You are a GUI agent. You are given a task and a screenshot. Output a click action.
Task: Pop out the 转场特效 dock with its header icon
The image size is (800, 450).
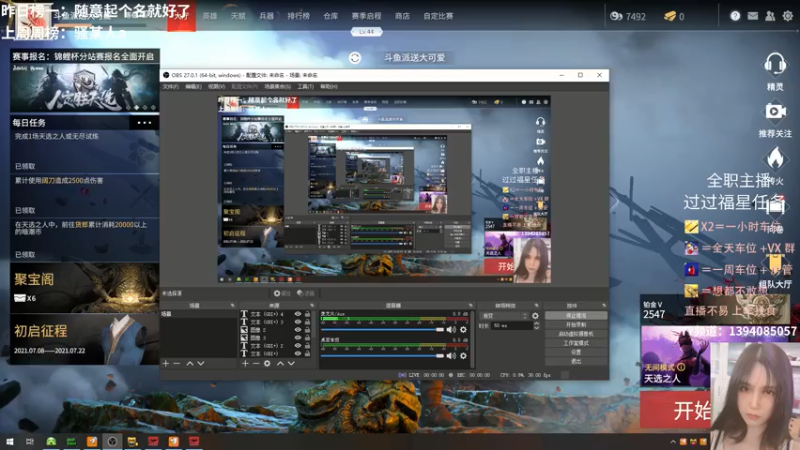click(x=536, y=306)
